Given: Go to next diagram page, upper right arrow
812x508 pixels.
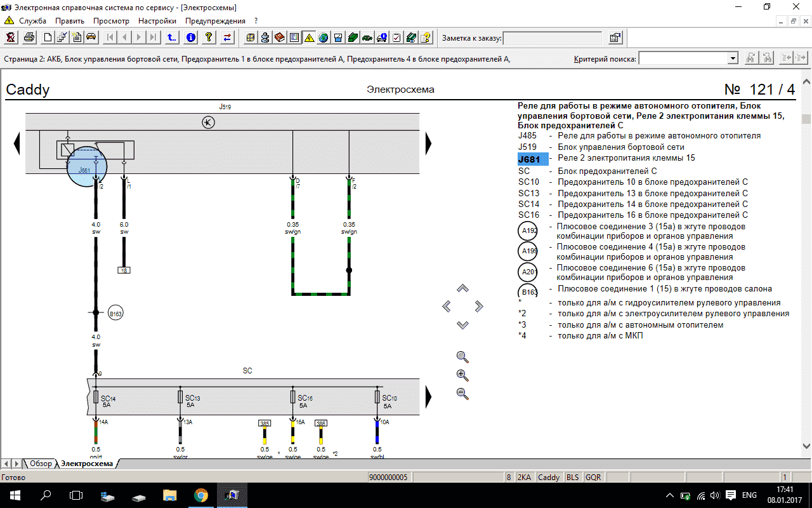Looking at the screenshot, I should (x=428, y=144).
